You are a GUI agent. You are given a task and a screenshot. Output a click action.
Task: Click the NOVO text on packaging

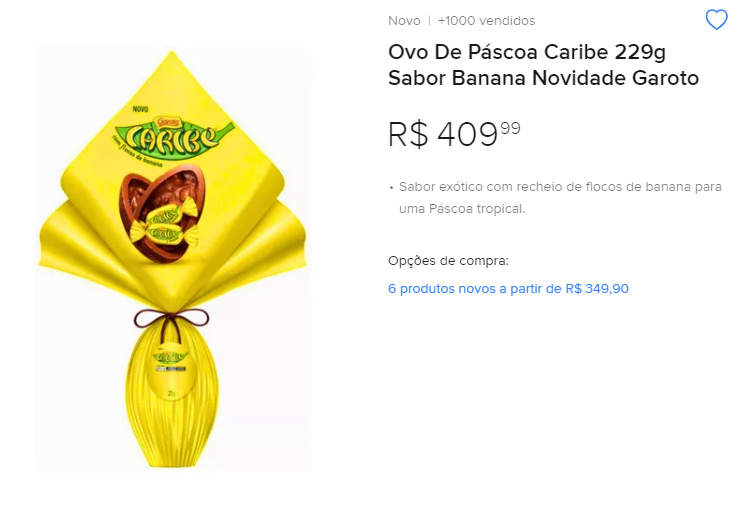pos(140,109)
